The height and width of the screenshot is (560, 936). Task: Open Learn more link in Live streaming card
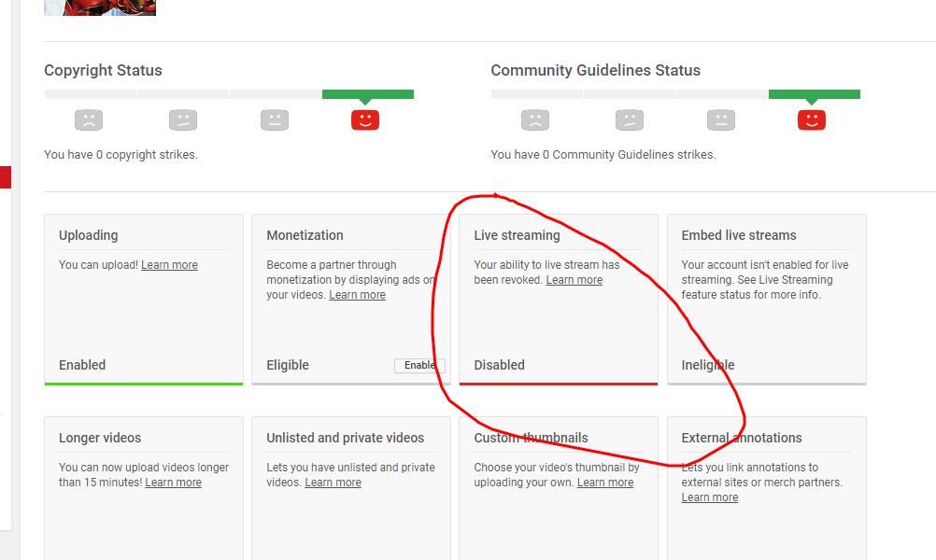point(574,280)
